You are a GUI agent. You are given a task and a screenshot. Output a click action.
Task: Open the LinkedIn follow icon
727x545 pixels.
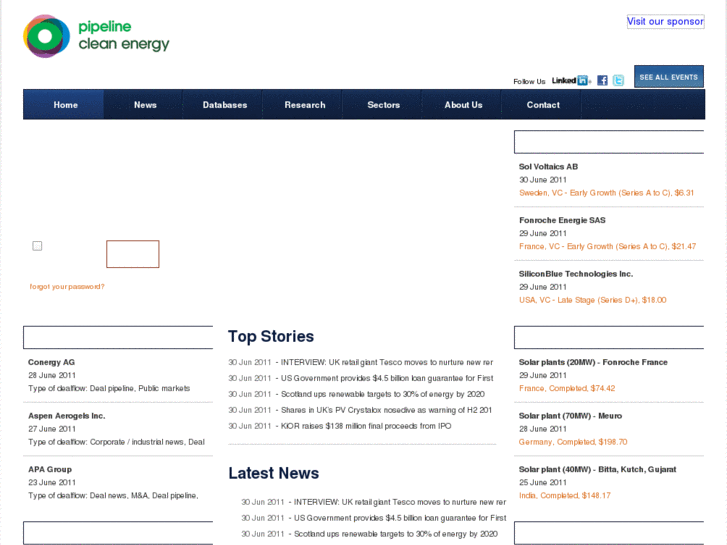571,80
